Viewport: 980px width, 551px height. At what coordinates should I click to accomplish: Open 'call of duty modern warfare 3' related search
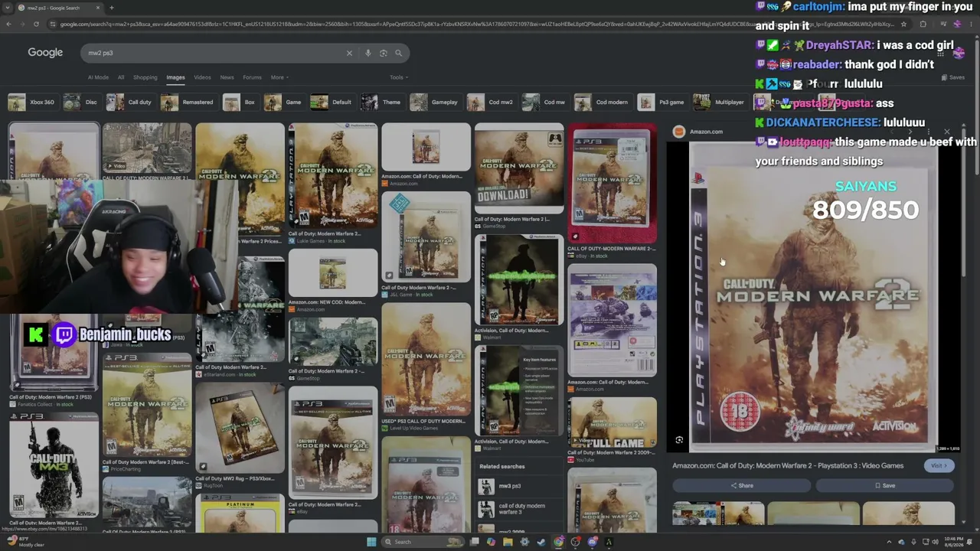[x=521, y=509]
